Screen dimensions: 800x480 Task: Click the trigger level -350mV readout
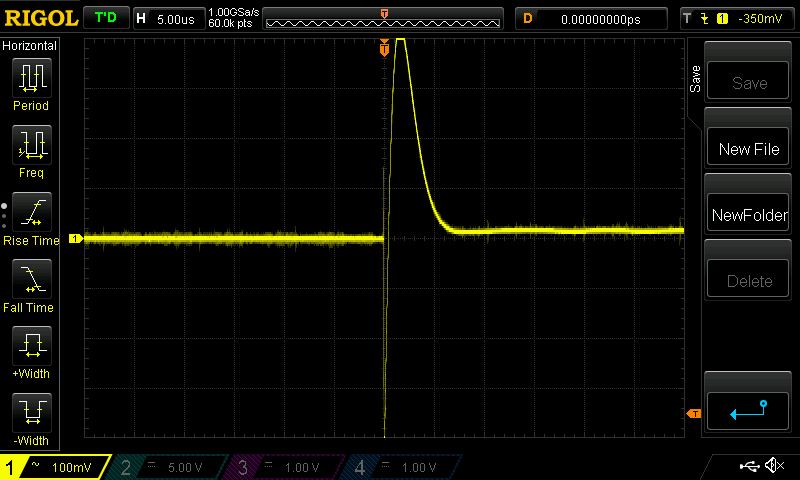(x=760, y=19)
